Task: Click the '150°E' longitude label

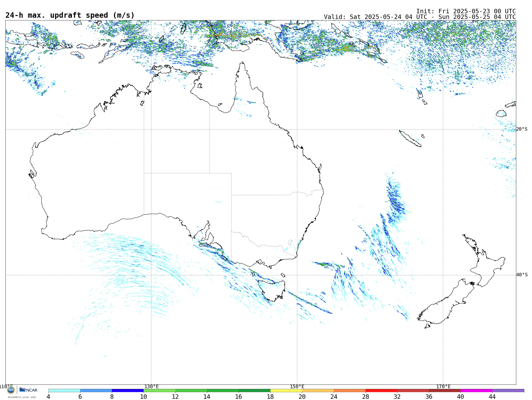Action: (297, 387)
